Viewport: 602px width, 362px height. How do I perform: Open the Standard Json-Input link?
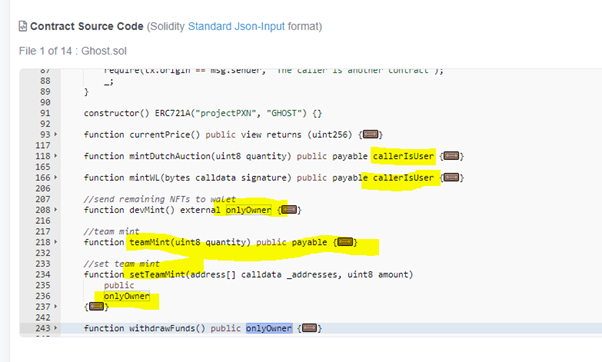point(236,26)
